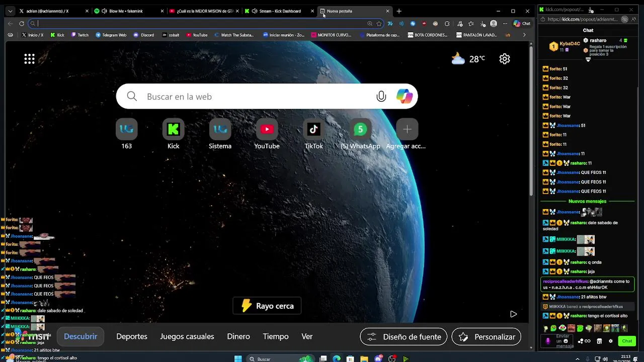Open the Telegram Web bookmark
The width and height of the screenshot is (644, 362).
[x=111, y=35]
